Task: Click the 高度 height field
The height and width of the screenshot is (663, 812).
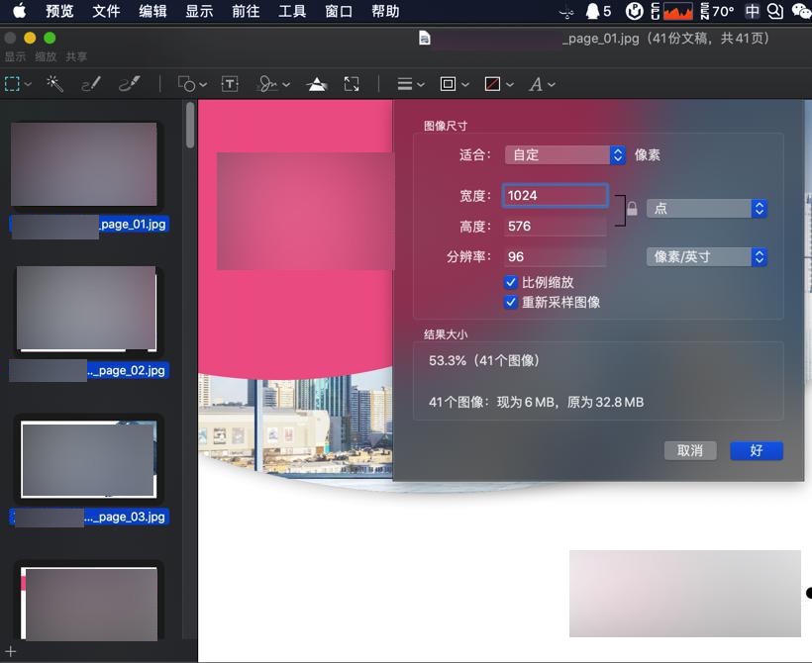Action: tap(555, 227)
